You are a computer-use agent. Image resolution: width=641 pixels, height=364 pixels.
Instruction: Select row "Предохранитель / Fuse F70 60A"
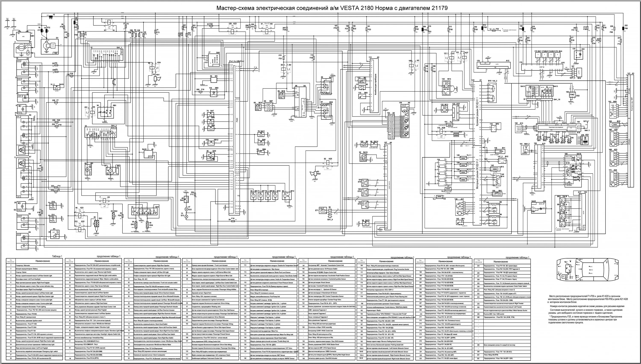pos(35,313)
